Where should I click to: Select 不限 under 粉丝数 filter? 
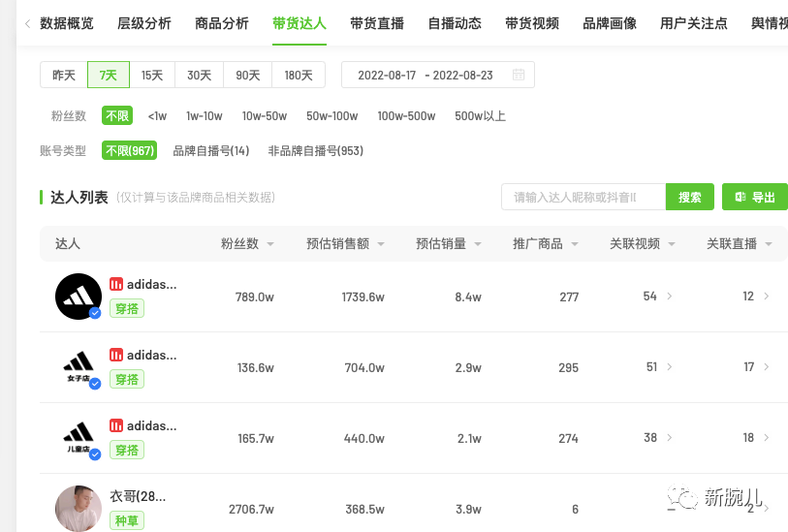click(117, 115)
